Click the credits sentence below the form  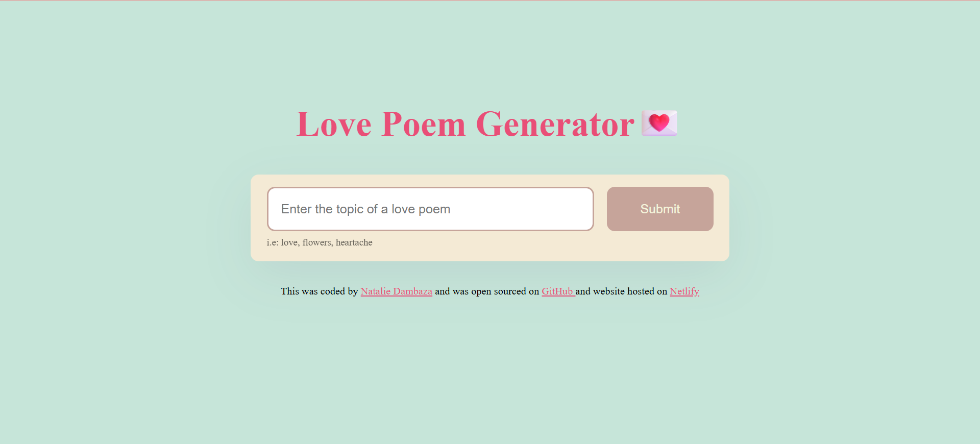point(490,291)
